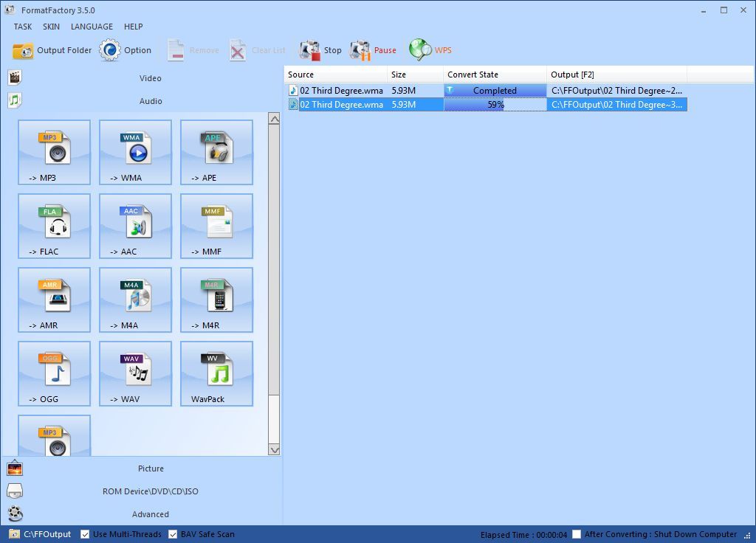Open the LANGUAGE menu
Image resolution: width=756 pixels, height=543 pixels.
pyautogui.click(x=92, y=27)
